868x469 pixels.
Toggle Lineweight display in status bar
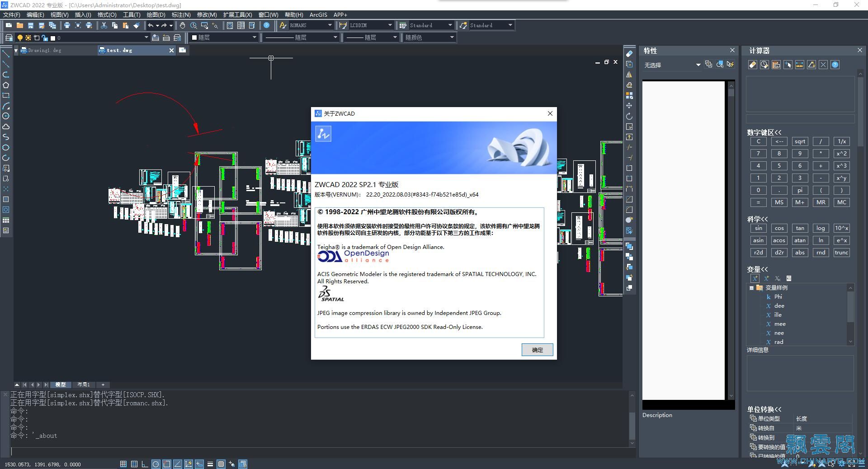[210, 464]
